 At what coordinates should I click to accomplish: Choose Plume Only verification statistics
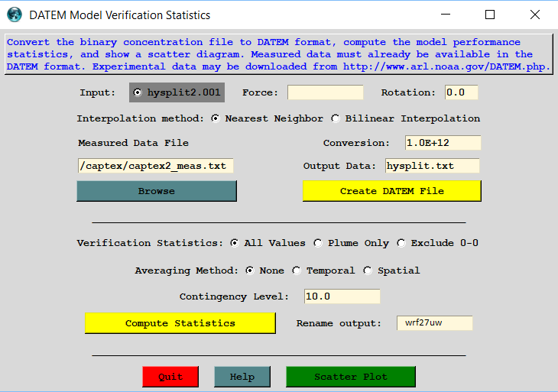coord(318,243)
